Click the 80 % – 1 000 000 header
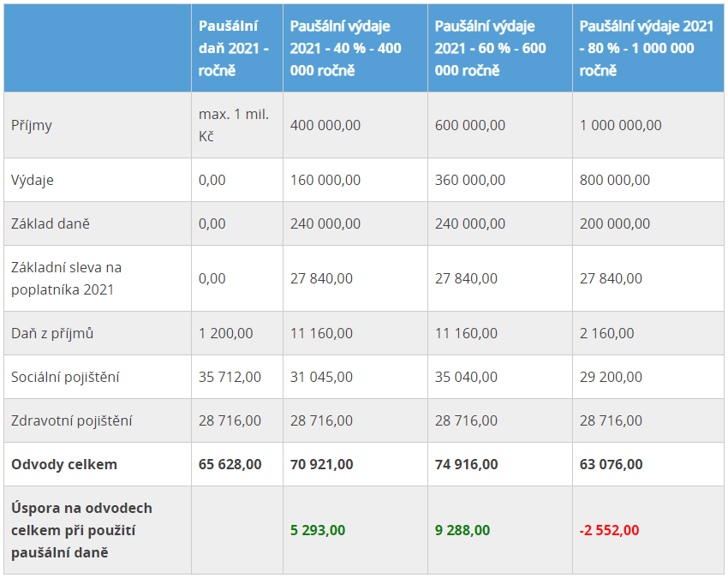728x578 pixels. tap(647, 48)
